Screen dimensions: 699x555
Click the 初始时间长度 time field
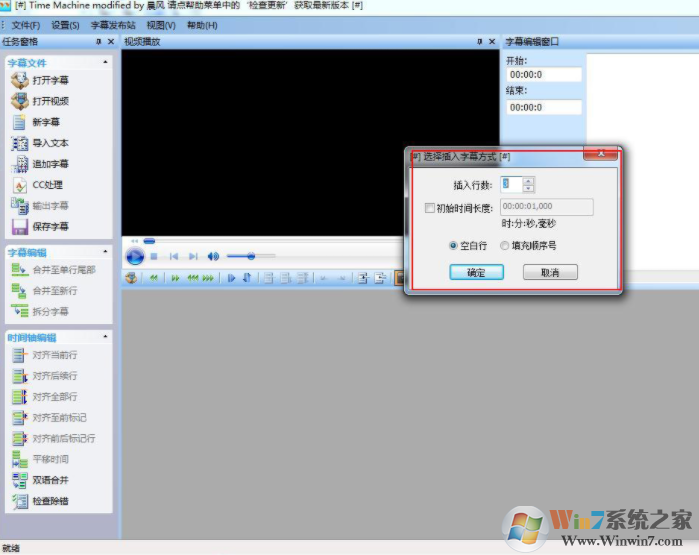[547, 207]
